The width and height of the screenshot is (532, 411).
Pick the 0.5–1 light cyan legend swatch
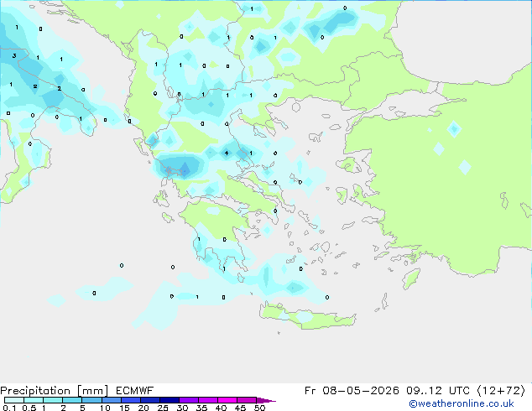[x=34, y=400]
